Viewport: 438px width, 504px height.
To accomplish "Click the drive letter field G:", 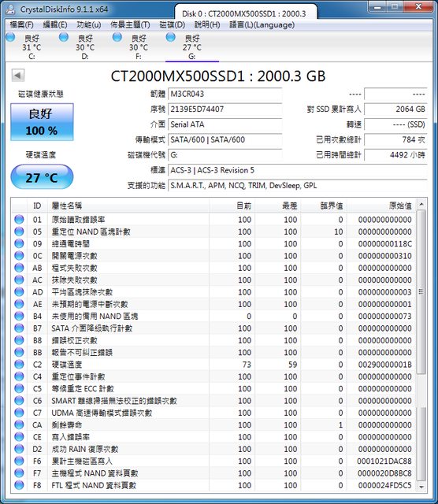I will point(225,155).
